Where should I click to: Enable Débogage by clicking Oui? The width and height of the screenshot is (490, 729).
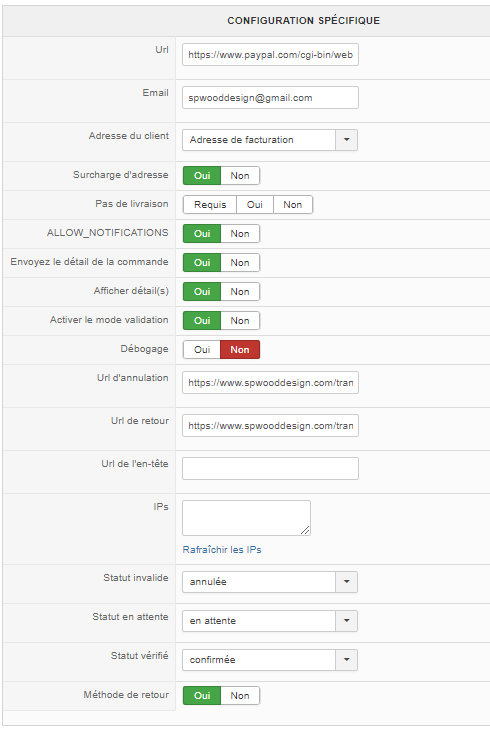202,350
